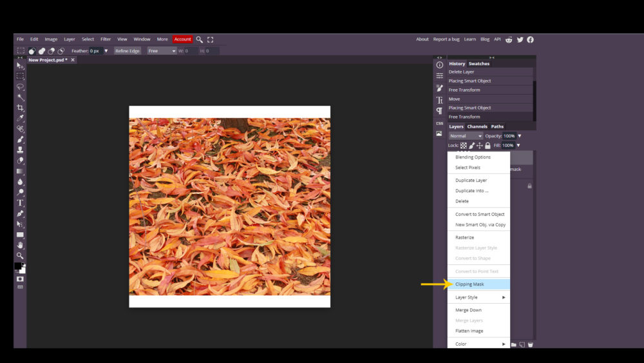Click the black foreground color swatch

click(18, 266)
